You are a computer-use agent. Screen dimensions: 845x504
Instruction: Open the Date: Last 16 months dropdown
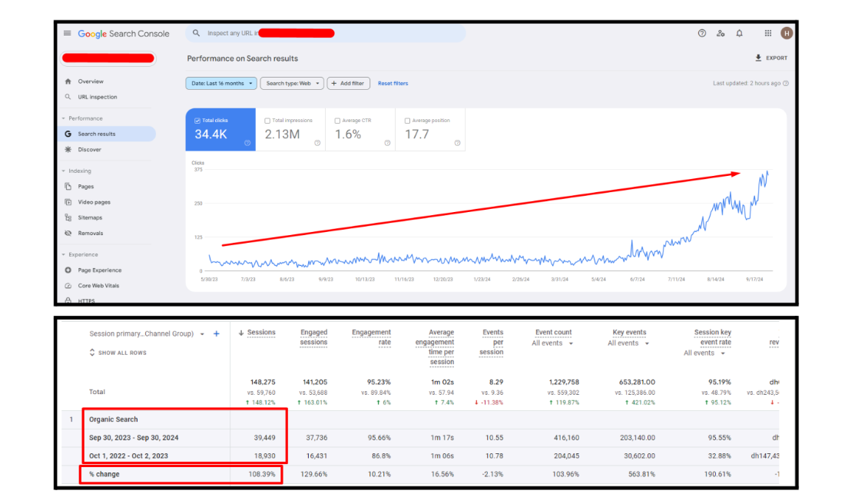click(x=221, y=84)
